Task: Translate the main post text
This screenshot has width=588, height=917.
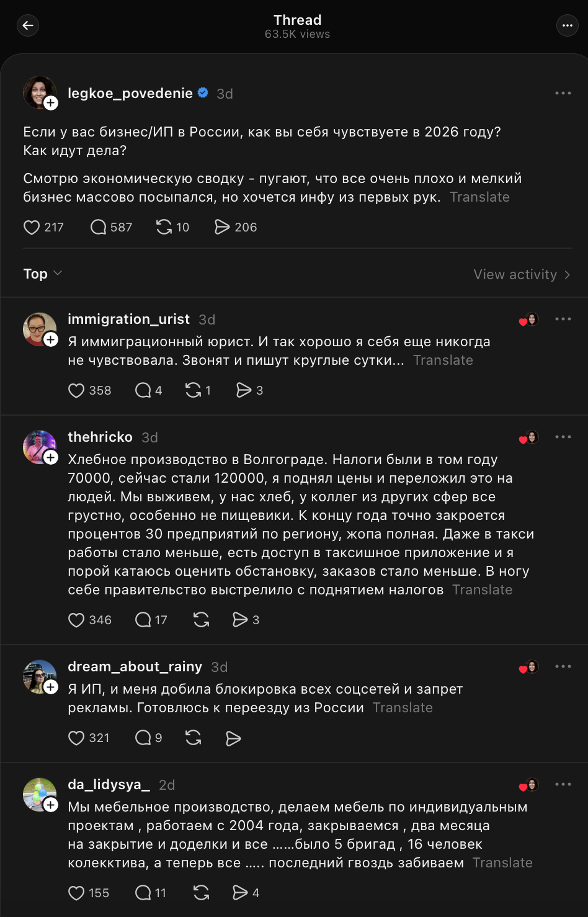Action: click(479, 197)
